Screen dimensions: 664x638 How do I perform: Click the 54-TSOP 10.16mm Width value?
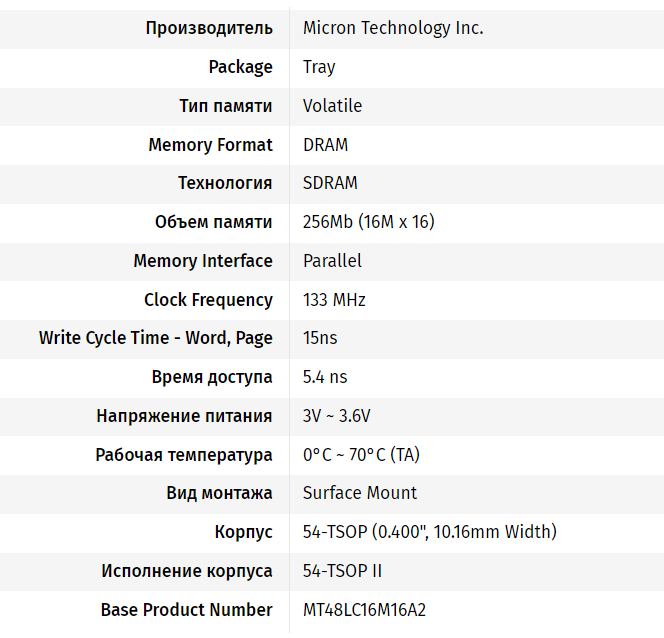coord(430,532)
